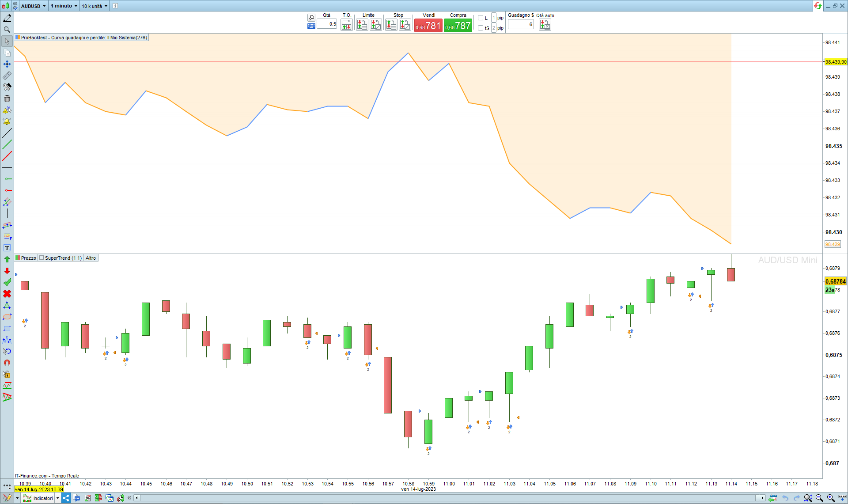The image size is (848, 504).
Task: Open the 1 minuto timeframe dropdown
Action: coord(64,6)
